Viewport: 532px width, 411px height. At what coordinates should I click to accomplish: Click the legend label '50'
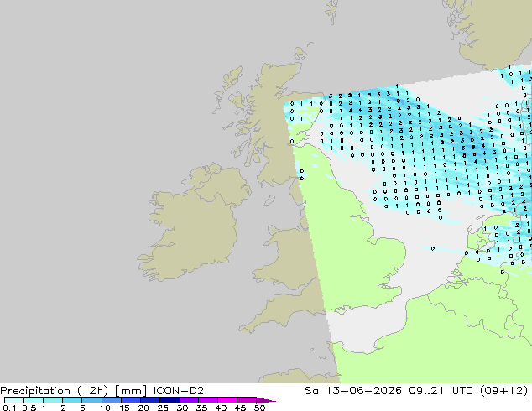(259, 408)
